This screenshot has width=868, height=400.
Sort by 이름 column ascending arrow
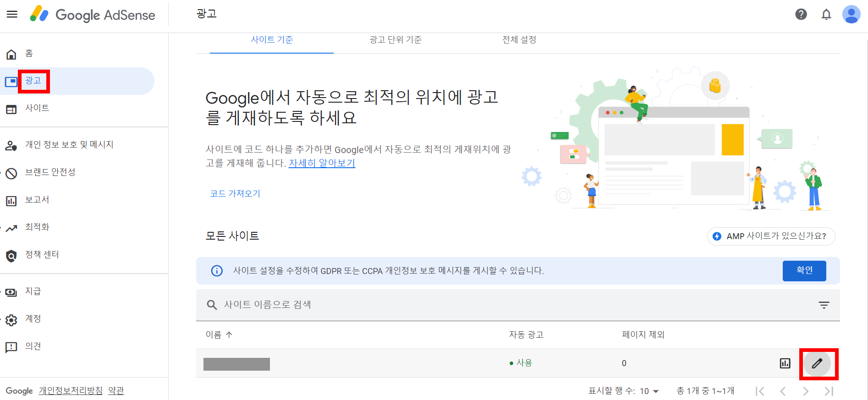click(x=229, y=334)
